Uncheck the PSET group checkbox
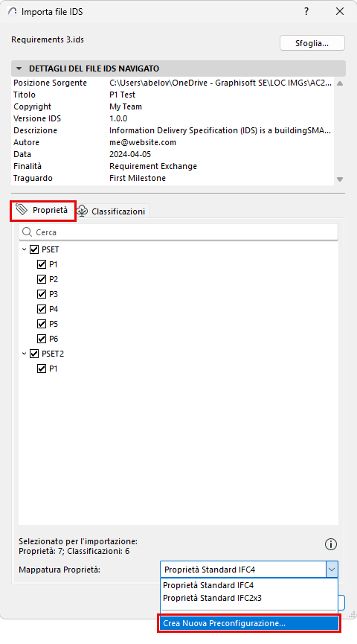The height and width of the screenshot is (644, 357). (x=34, y=249)
